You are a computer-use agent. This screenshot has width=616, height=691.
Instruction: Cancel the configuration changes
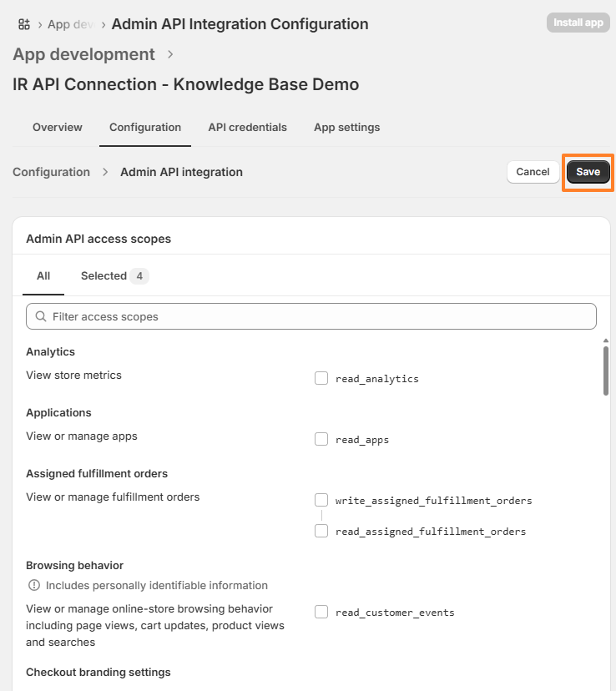[x=533, y=172]
